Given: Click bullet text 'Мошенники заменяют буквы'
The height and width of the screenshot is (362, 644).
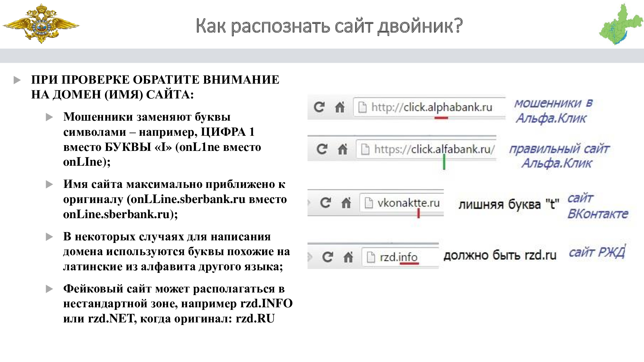Looking at the screenshot, I should tap(147, 116).
